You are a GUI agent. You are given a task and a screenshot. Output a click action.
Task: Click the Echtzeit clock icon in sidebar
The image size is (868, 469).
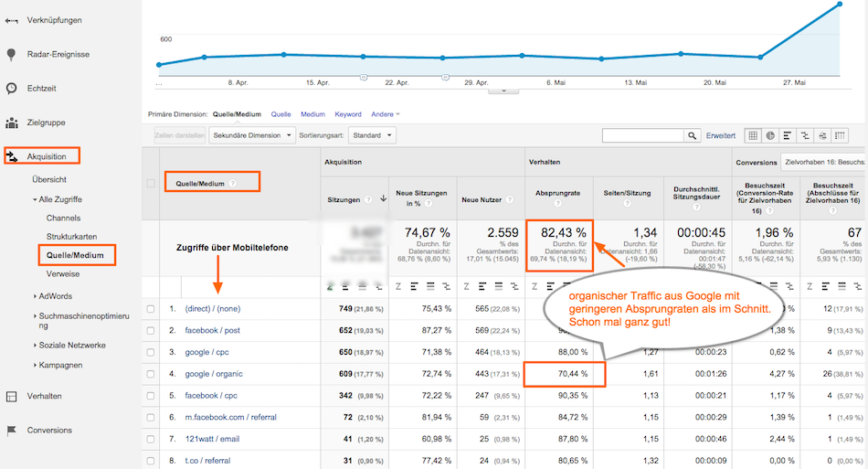coord(11,89)
